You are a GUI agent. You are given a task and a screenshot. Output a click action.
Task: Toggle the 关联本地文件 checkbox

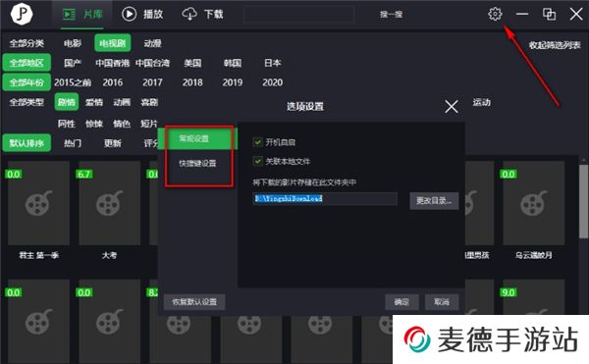257,161
